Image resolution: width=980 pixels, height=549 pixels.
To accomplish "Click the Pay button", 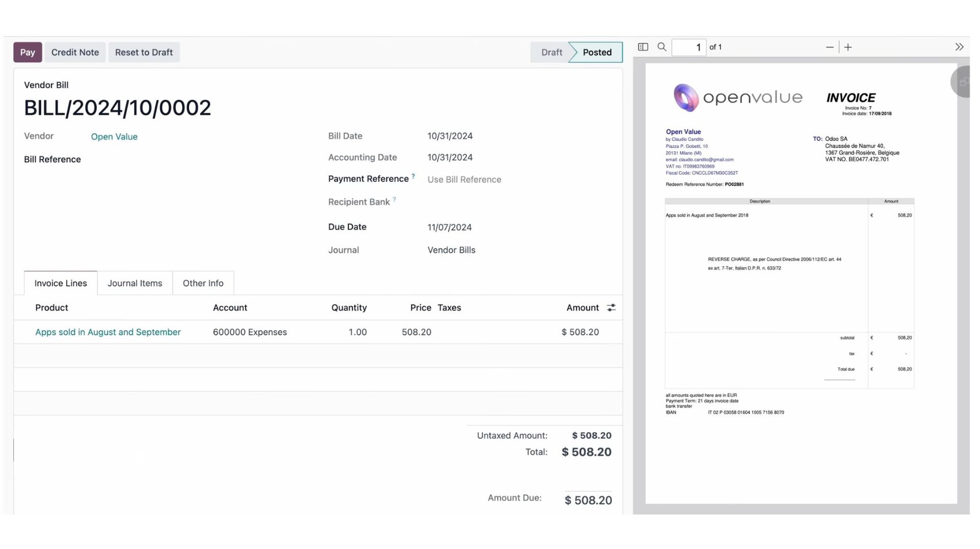I will pos(28,52).
